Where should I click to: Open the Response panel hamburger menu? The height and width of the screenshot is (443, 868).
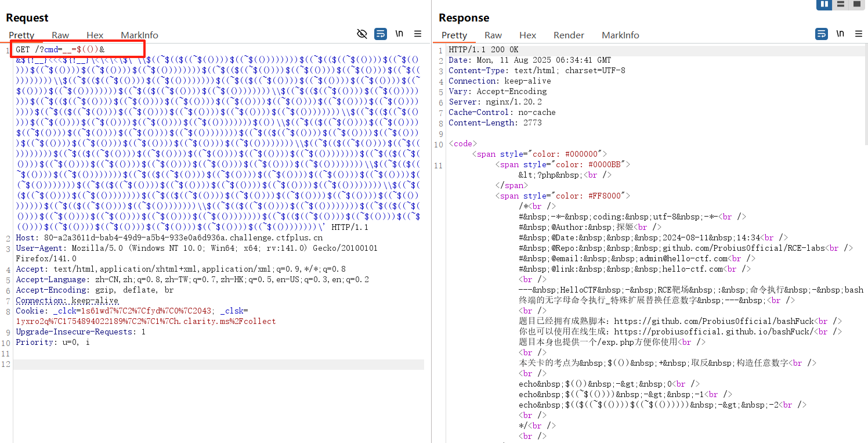click(859, 34)
